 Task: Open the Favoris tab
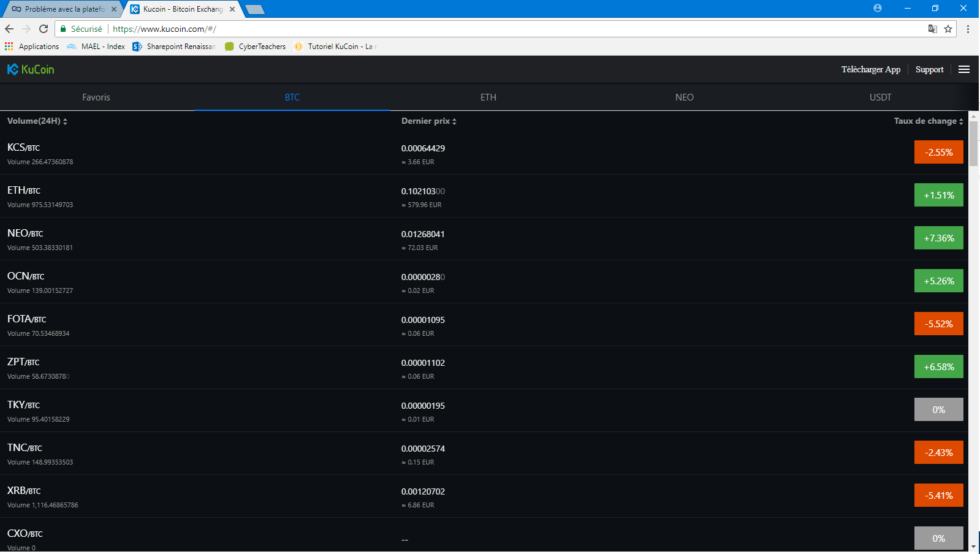pyautogui.click(x=96, y=97)
